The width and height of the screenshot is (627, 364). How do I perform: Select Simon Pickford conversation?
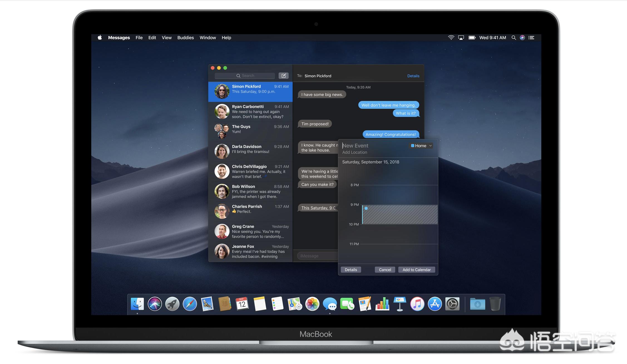pyautogui.click(x=250, y=92)
